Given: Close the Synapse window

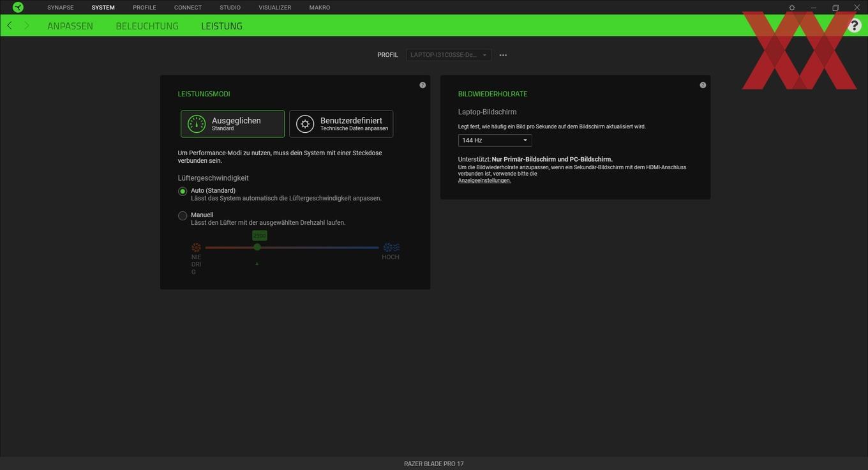Looking at the screenshot, I should 857,8.
